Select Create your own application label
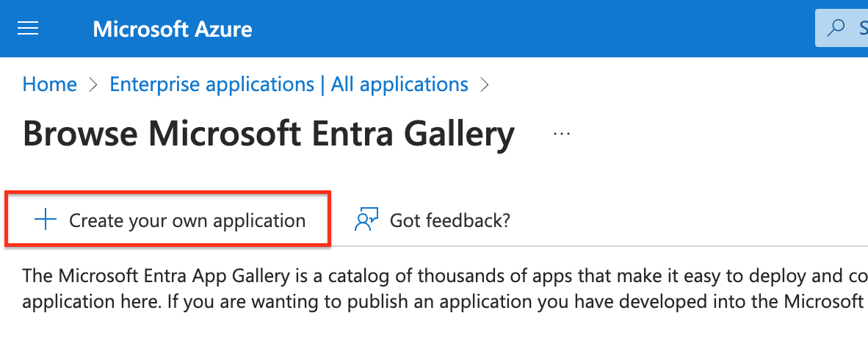Viewport: 868px width, 338px height. pyautogui.click(x=187, y=220)
